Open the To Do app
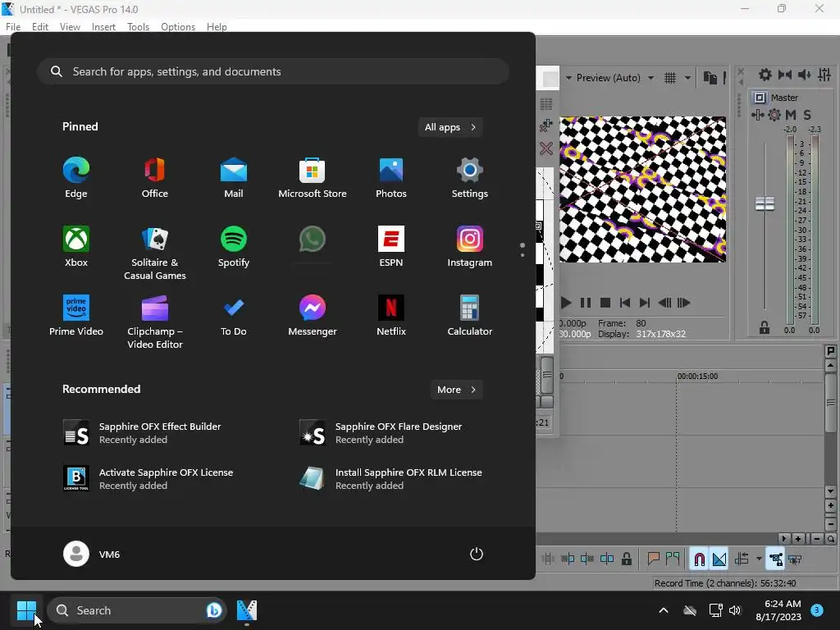This screenshot has width=840, height=630. click(234, 316)
